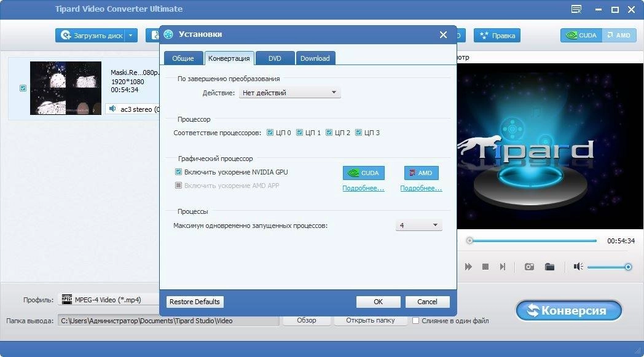Click the preview playback seek slider
Screen dimensions: 644x357
pos(531,241)
